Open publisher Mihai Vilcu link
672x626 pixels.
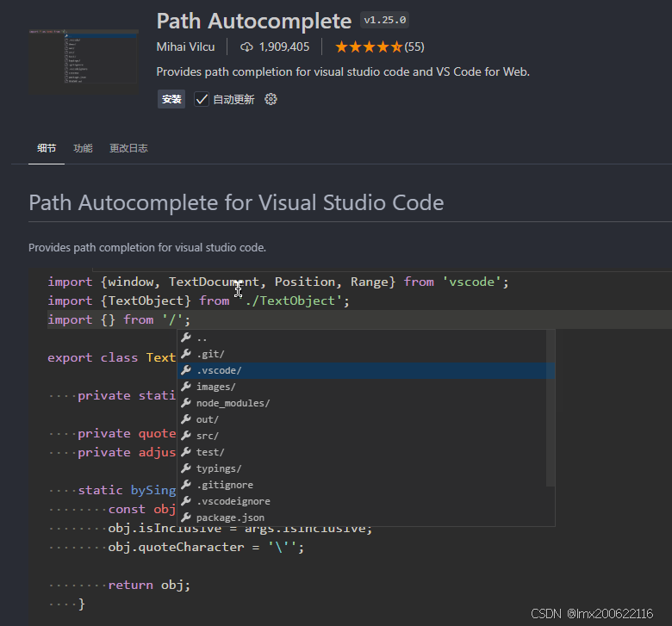coord(185,46)
